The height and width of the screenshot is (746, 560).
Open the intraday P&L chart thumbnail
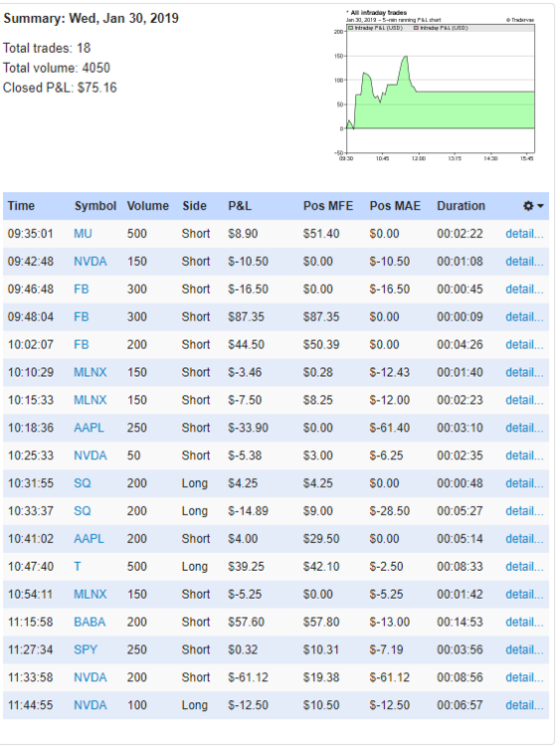coord(435,87)
